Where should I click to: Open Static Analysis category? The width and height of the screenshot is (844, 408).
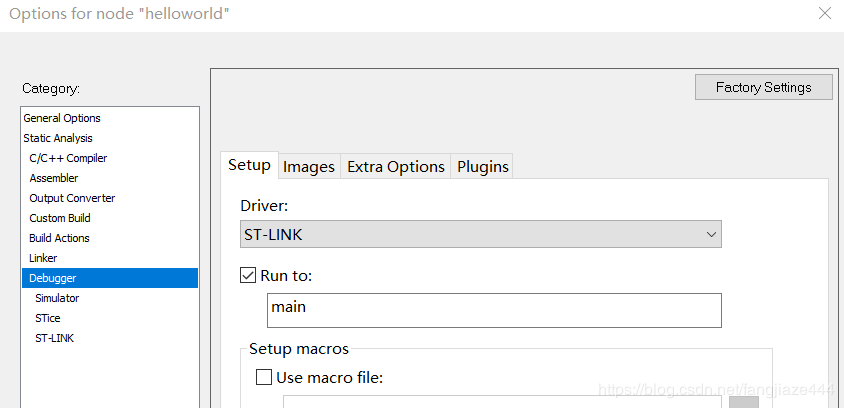tap(58, 138)
